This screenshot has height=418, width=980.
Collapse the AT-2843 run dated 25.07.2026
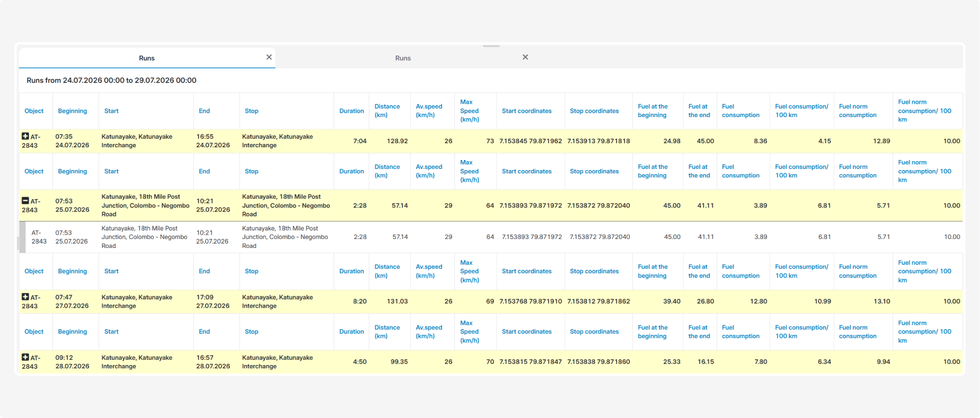pyautogui.click(x=25, y=201)
